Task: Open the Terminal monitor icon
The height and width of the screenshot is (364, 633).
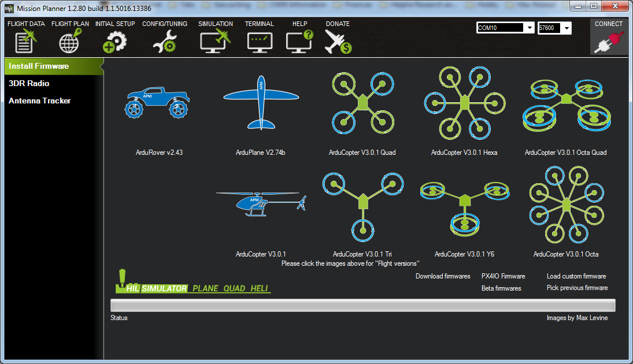Action: (260, 43)
